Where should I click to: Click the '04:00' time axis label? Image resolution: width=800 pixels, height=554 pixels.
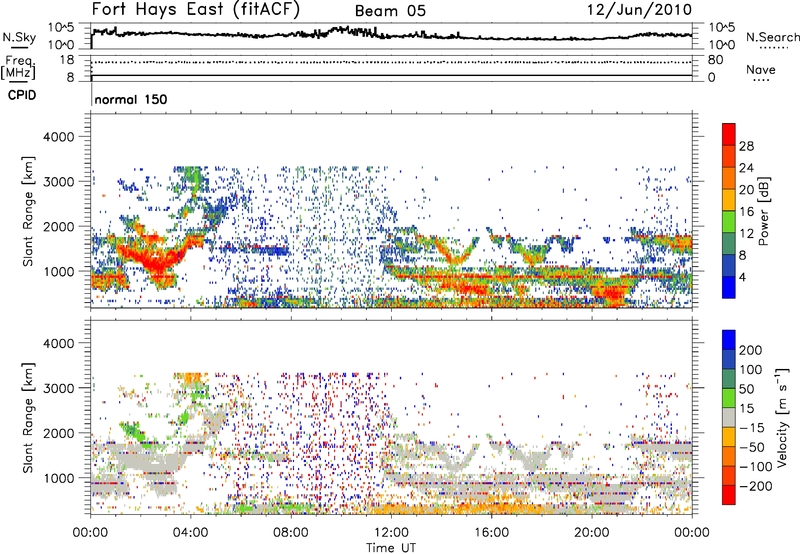(190, 533)
